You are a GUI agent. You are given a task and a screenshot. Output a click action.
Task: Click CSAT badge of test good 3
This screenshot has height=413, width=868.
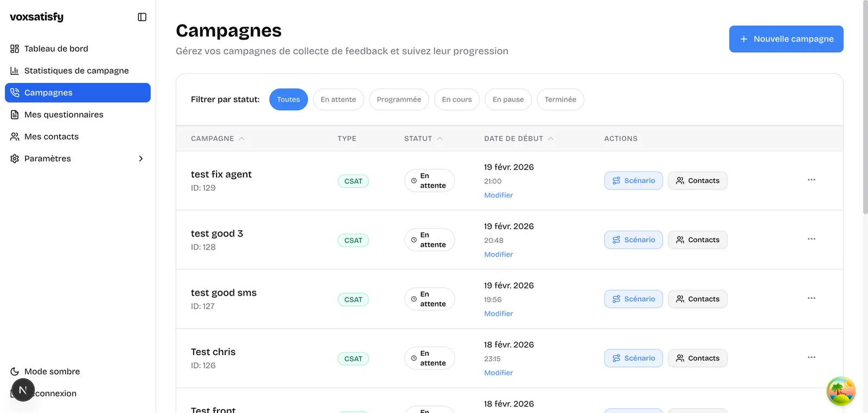(x=353, y=240)
